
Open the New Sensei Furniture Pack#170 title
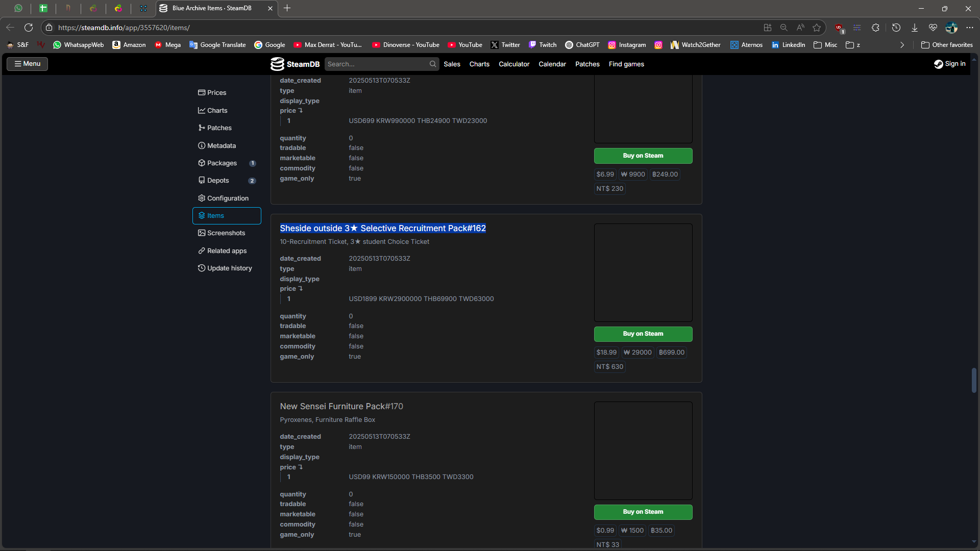(341, 406)
